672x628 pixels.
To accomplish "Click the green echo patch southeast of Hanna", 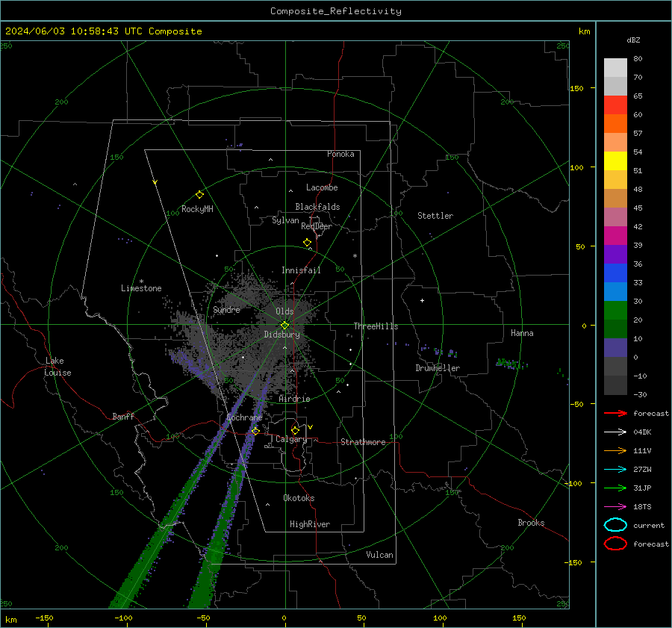I will point(511,364).
